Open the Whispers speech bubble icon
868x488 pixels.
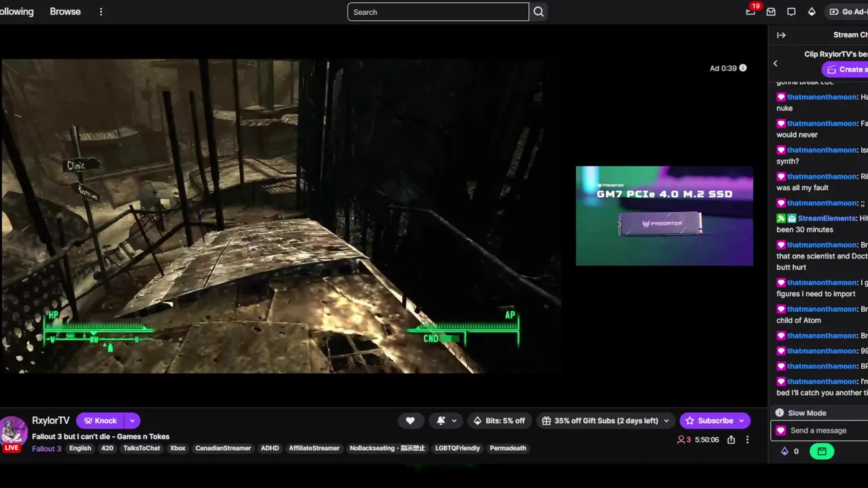791,12
